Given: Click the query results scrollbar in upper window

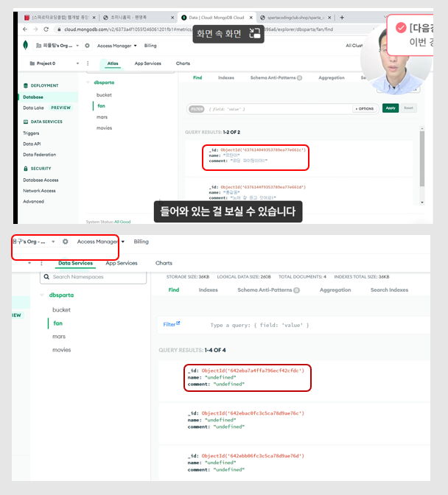Looking at the screenshot, I should (422, 159).
